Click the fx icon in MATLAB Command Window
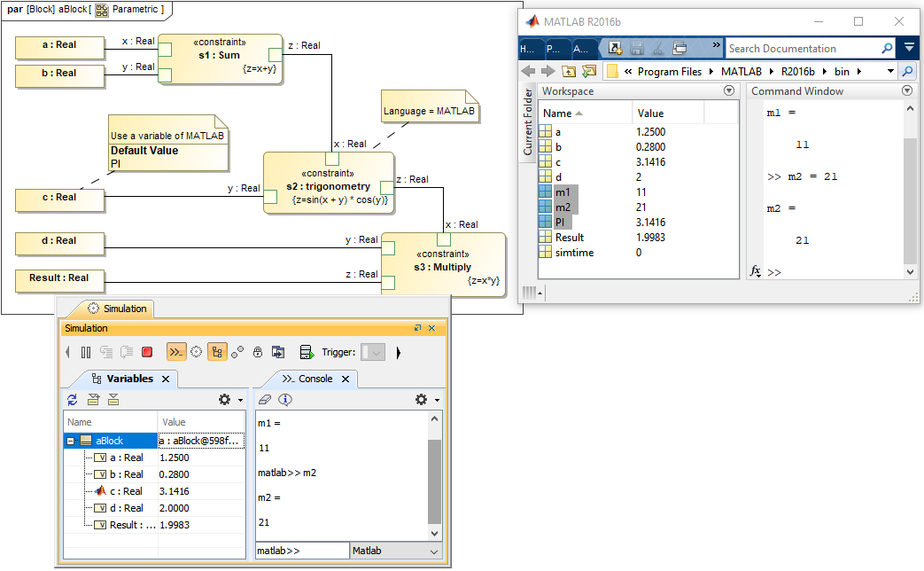This screenshot has width=924, height=571. 755,272
